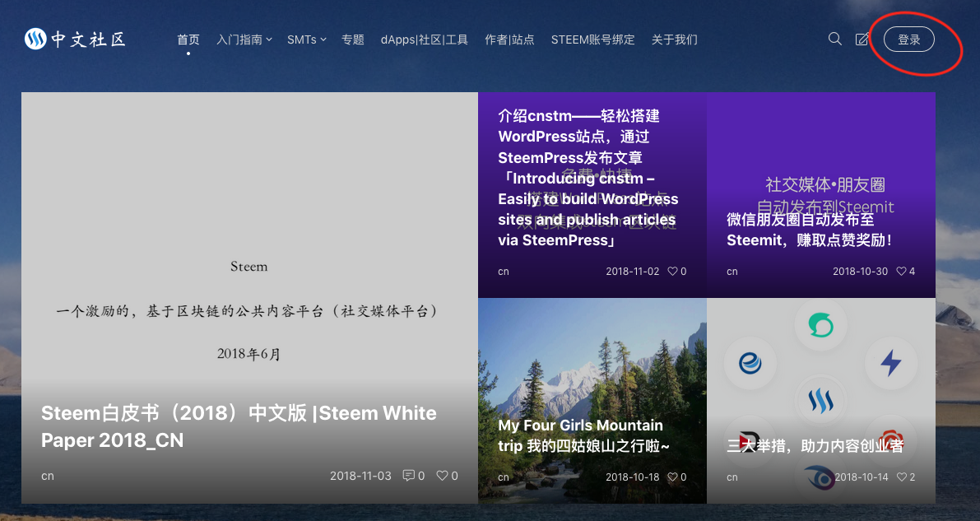Click the blue globe icon in 三大举措 image
The width and height of the screenshot is (980, 521).
(x=750, y=363)
